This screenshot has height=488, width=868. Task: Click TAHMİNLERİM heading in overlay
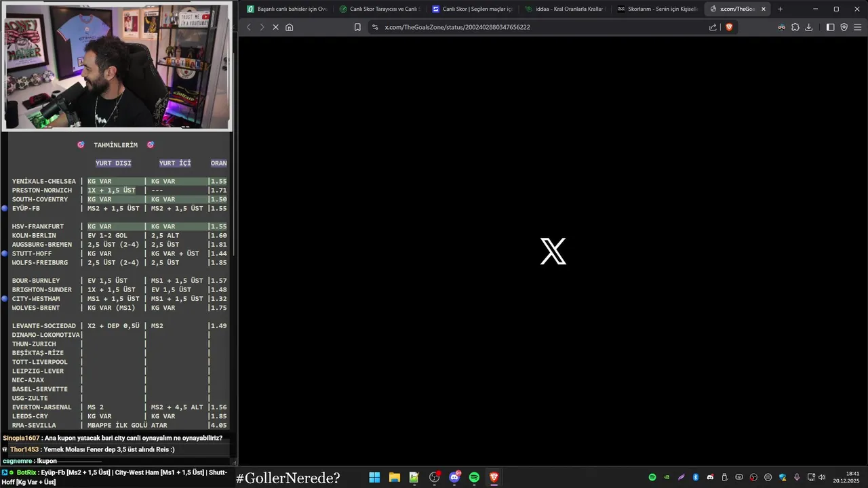115,145
